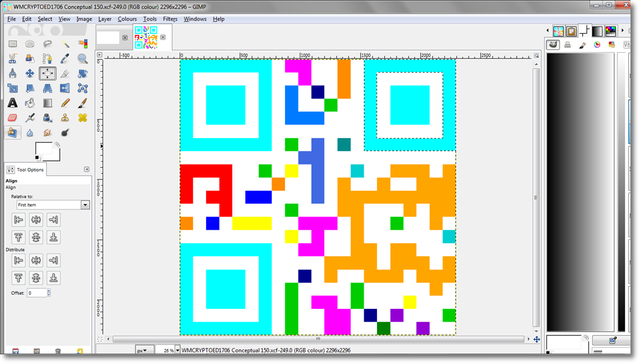Select the Ellipse Select tool
Screen dimensions: 640x364
tap(30, 44)
